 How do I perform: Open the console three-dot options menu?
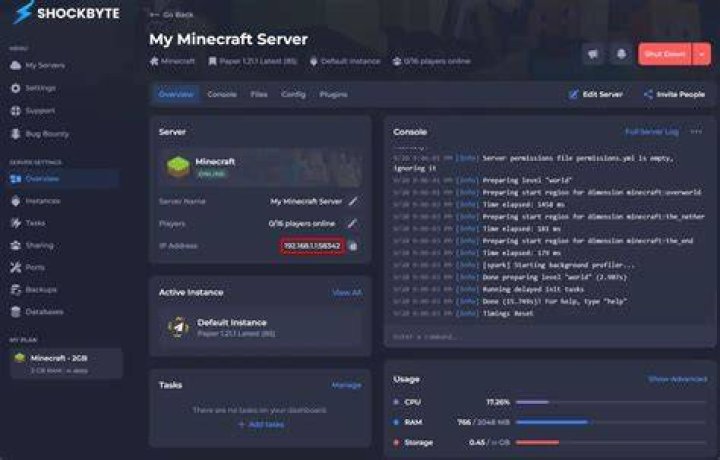point(696,132)
